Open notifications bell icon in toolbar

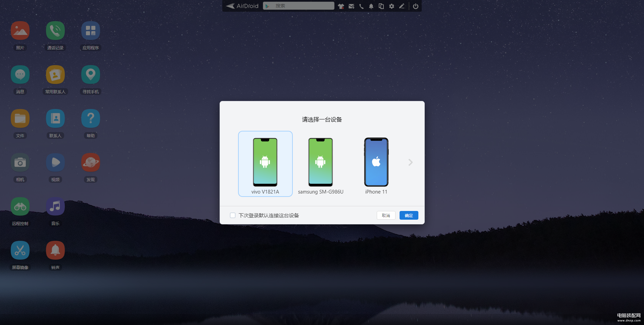coord(371,6)
